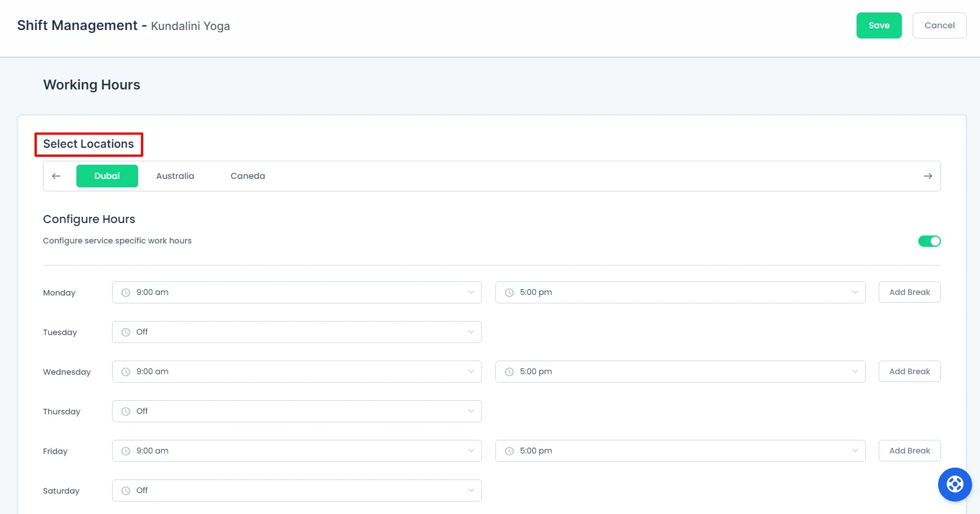
Task: Save the shift management settings
Action: [x=879, y=25]
